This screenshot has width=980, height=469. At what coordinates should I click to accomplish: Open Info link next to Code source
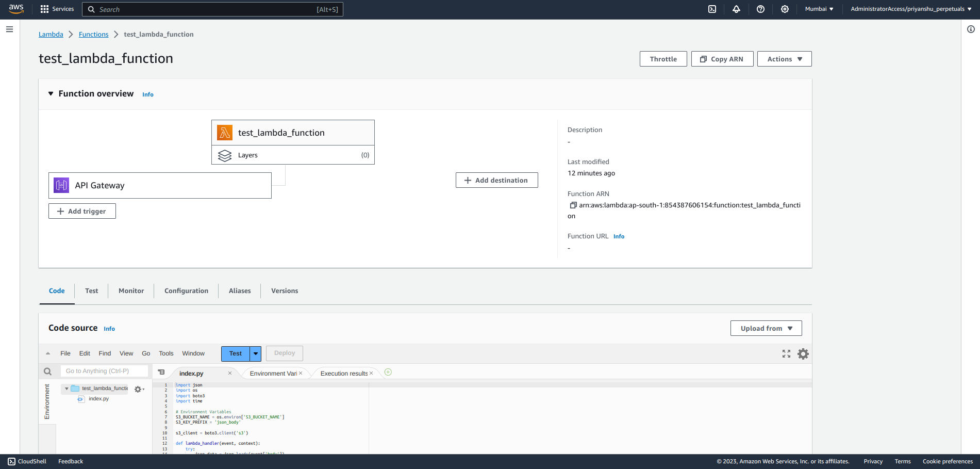[x=109, y=329]
